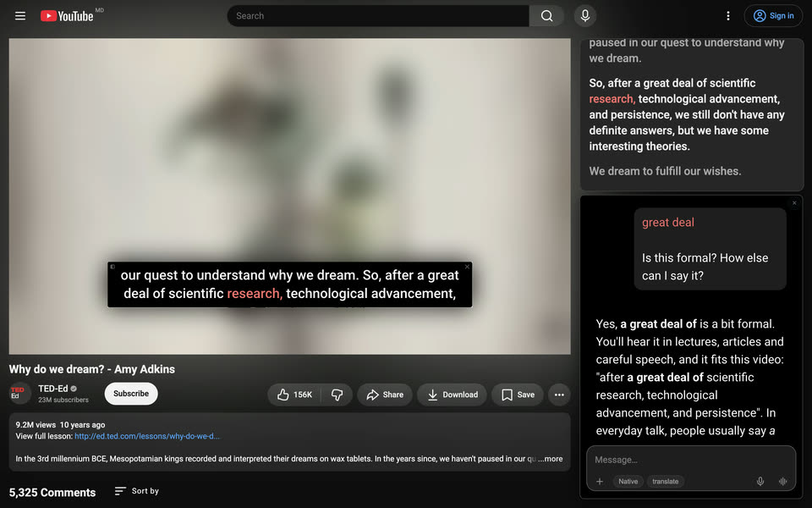Open the ed.ted.com full lesson link
The width and height of the screenshot is (812, 508).
point(147,436)
